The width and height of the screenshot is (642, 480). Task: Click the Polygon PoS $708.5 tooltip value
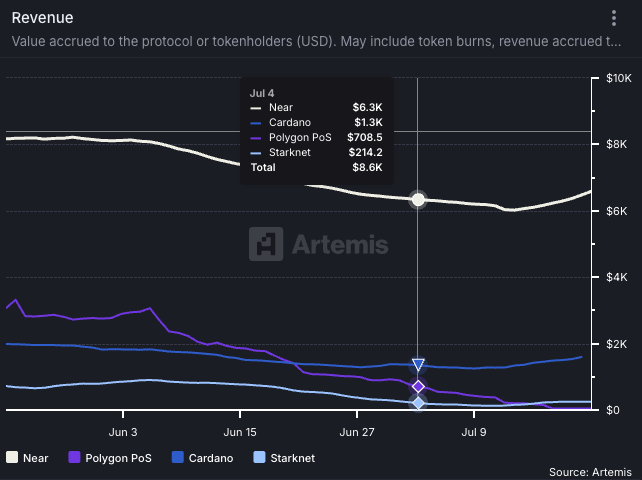pos(365,137)
